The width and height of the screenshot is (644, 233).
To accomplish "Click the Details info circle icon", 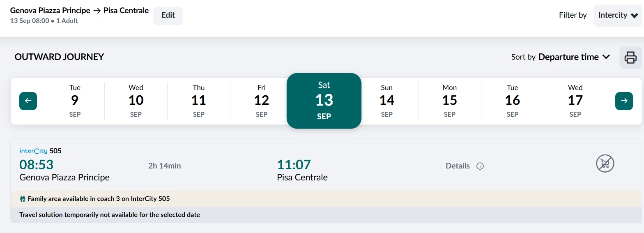I will 480,166.
